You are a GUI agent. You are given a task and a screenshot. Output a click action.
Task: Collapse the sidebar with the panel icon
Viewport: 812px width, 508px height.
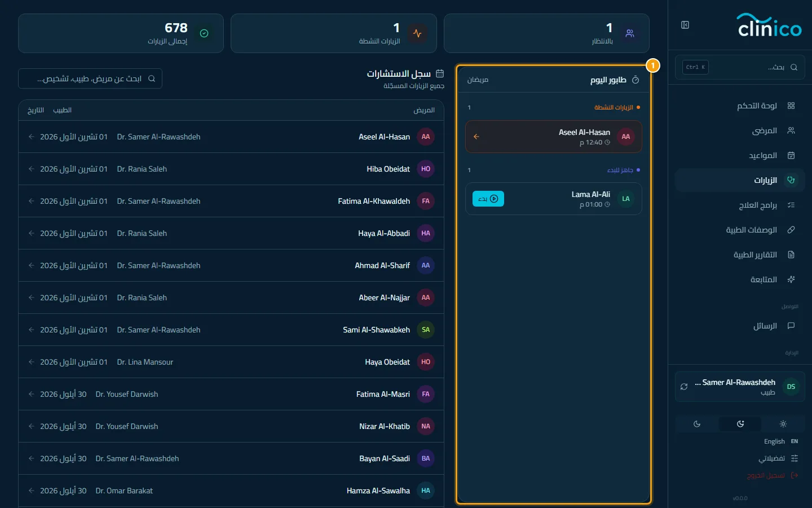point(685,25)
